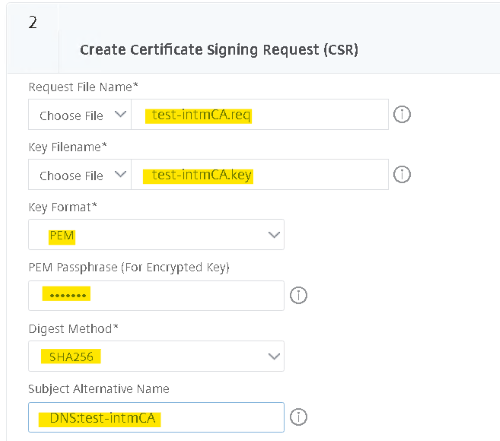This screenshot has width=500, height=441.
Task: Click info icon beside Request File Name
Action: click(402, 115)
